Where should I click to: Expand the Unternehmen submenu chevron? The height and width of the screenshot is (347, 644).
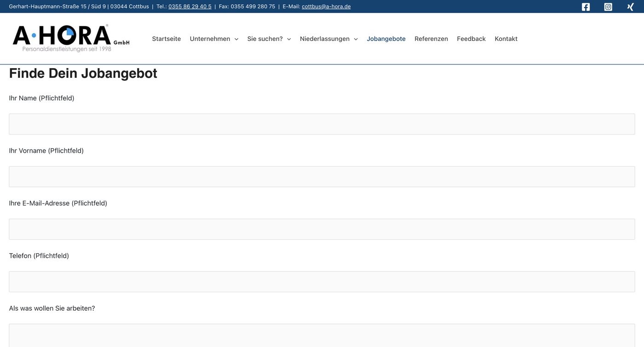[x=236, y=39]
